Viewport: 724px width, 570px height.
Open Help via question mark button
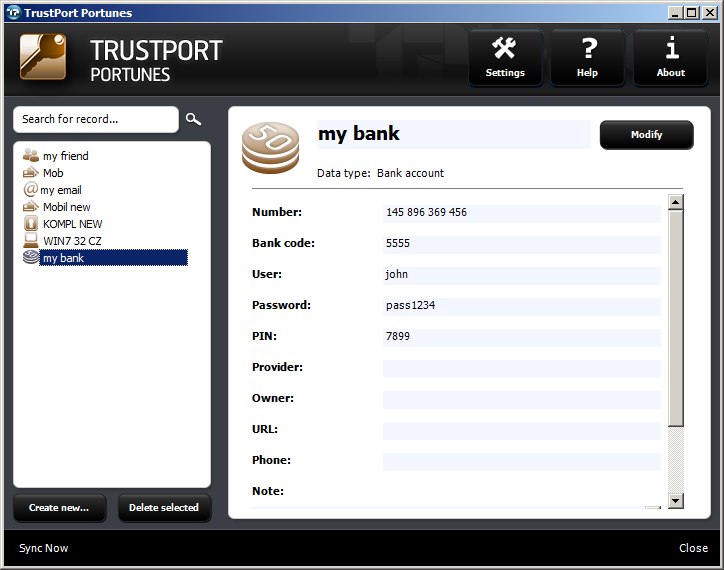[587, 57]
